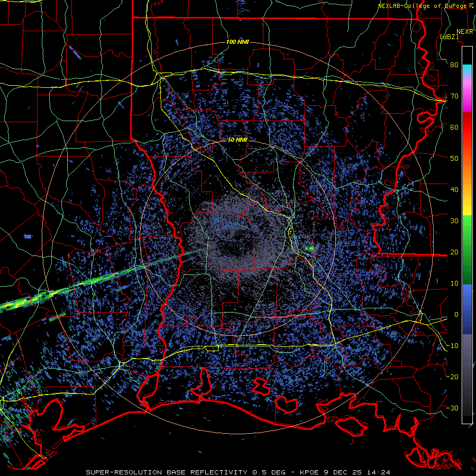The height and width of the screenshot is (476, 476).
Task: Click the super-resolution base reflectivity caption
Action: coord(186,472)
